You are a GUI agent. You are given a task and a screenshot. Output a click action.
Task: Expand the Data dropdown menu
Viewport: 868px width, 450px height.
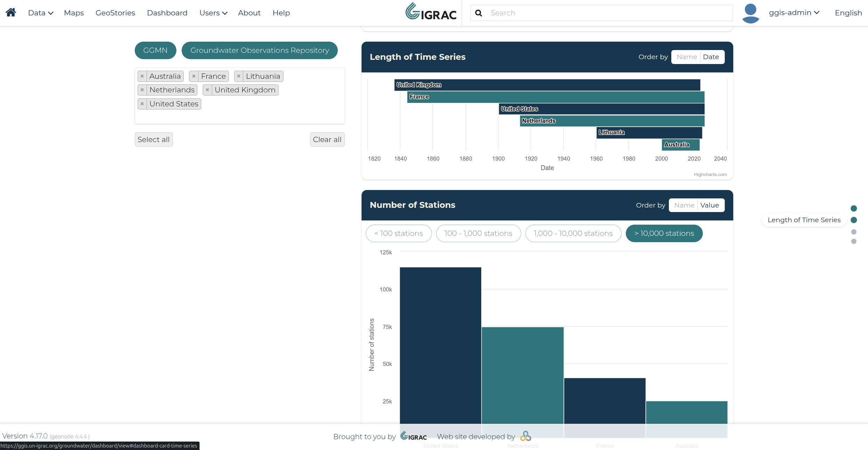pyautogui.click(x=41, y=13)
